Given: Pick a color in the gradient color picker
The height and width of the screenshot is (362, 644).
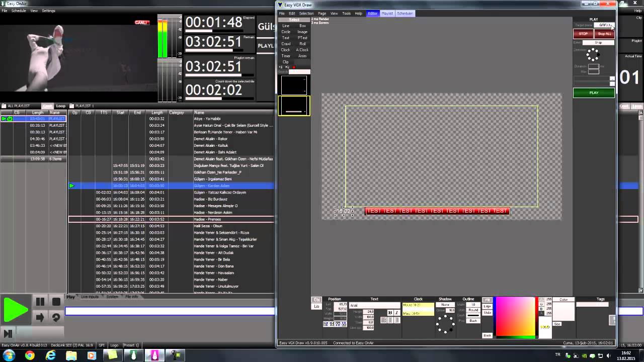Looking at the screenshot, I should click(515, 316).
